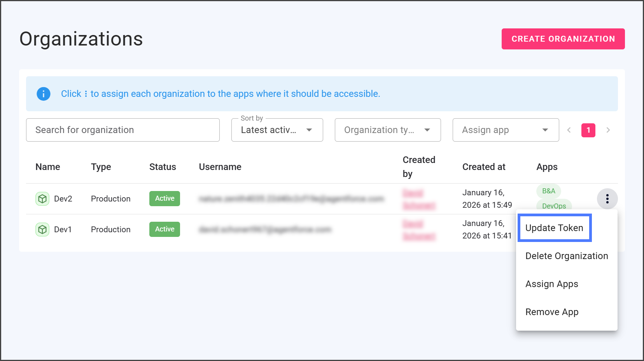
Task: Click the B&A app tag on Dev2
Action: [548, 191]
